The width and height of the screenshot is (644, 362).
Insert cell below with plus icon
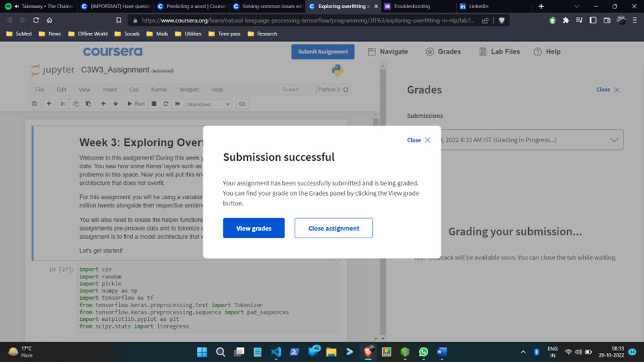(x=49, y=104)
